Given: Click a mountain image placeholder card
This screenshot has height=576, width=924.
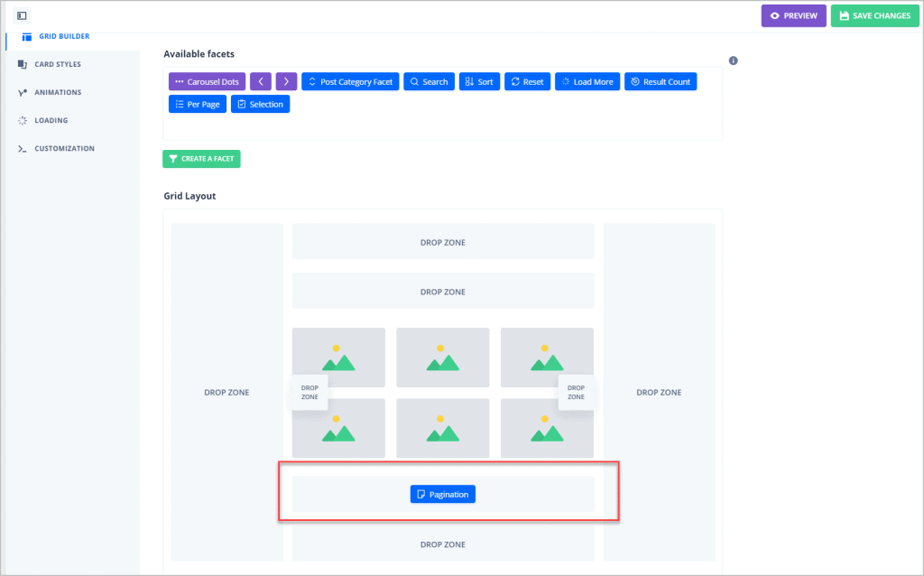Looking at the screenshot, I should point(442,358).
